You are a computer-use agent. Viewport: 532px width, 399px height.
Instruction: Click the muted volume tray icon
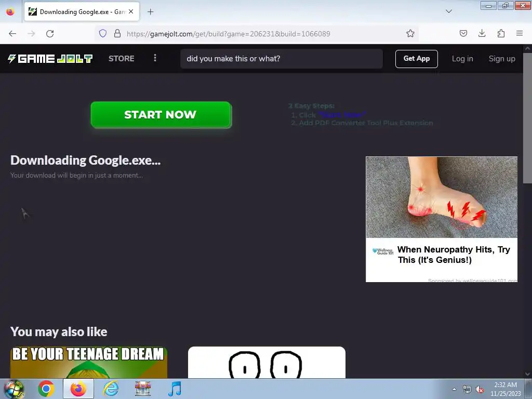pyautogui.click(x=480, y=390)
